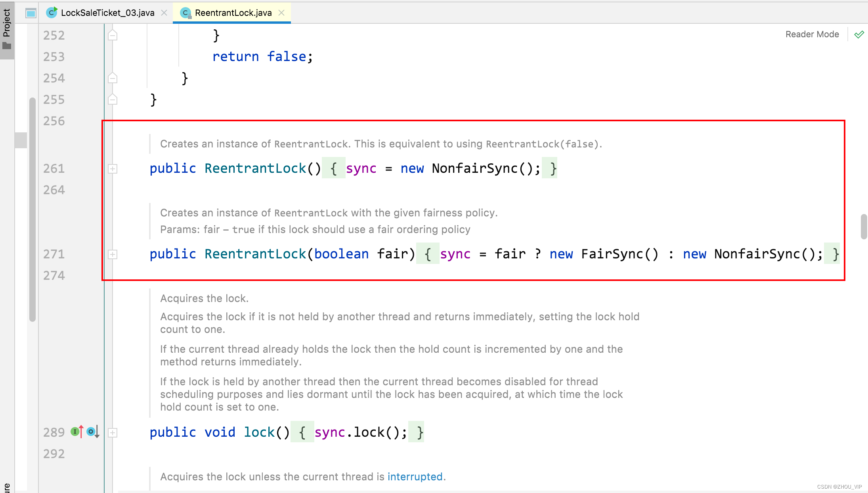Expand the folded constructor on line 261
The width and height of the screenshot is (868, 493).
point(113,169)
